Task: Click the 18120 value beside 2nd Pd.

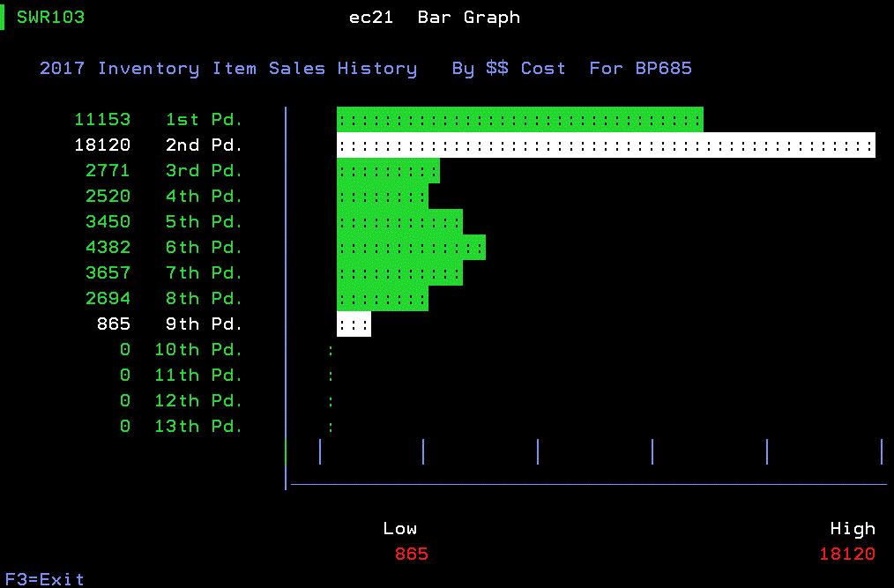Action: point(102,145)
